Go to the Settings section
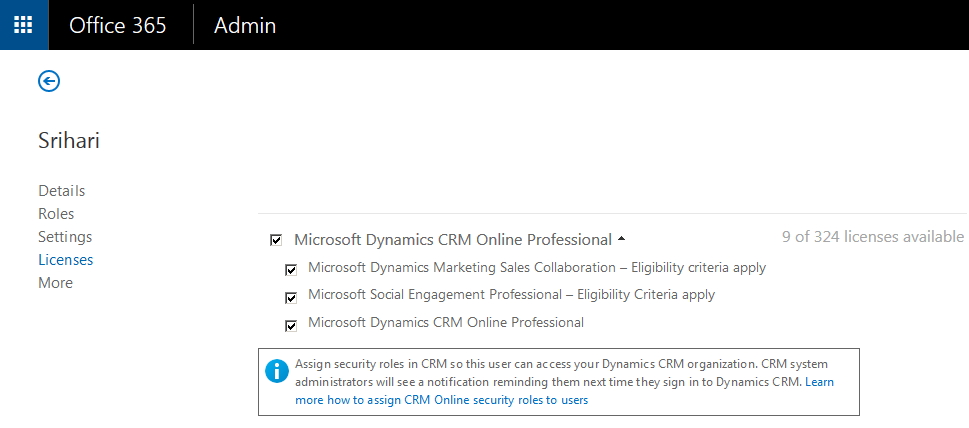969x428 pixels. point(65,237)
